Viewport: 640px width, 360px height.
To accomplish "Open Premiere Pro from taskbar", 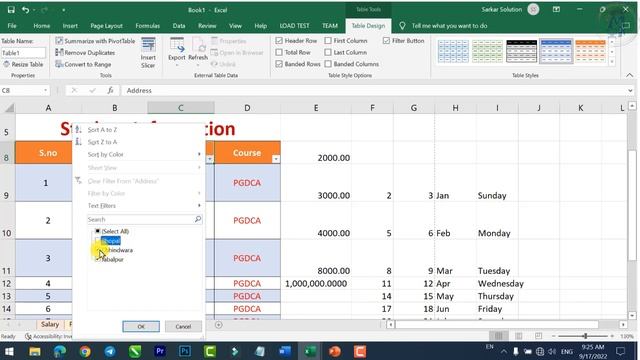I will click(160, 351).
